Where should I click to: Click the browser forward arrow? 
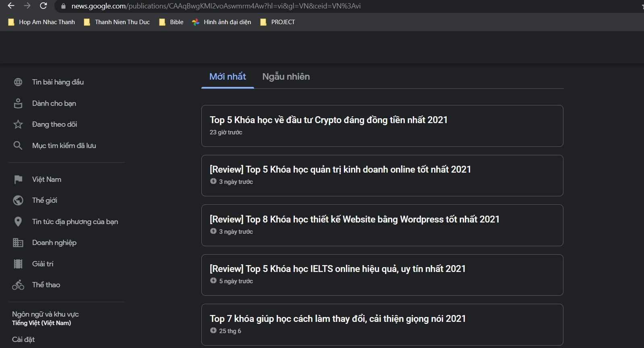(27, 6)
